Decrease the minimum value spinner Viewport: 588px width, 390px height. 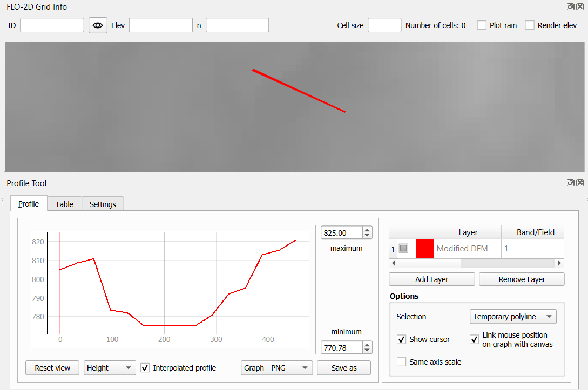click(368, 350)
